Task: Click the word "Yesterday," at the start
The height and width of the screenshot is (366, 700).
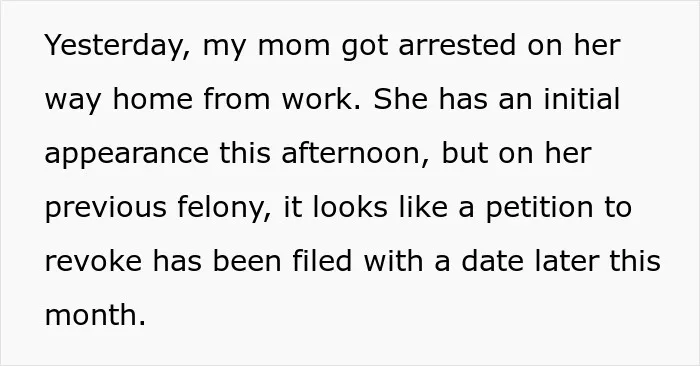Action: click(x=118, y=46)
